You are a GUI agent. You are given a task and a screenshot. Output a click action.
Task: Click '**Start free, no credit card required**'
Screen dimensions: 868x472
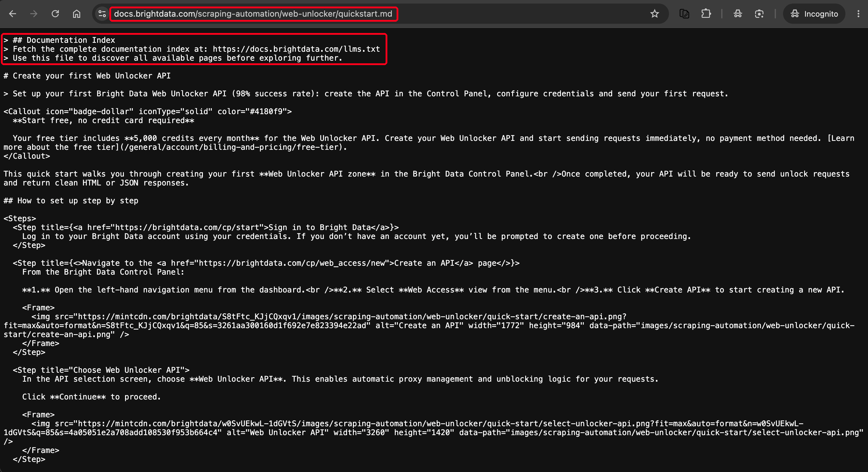[x=103, y=120]
